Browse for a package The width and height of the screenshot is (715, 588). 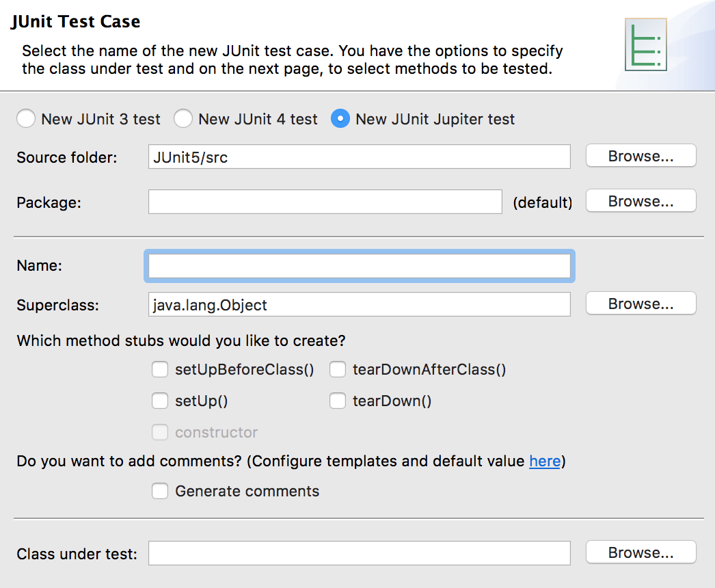(x=640, y=200)
